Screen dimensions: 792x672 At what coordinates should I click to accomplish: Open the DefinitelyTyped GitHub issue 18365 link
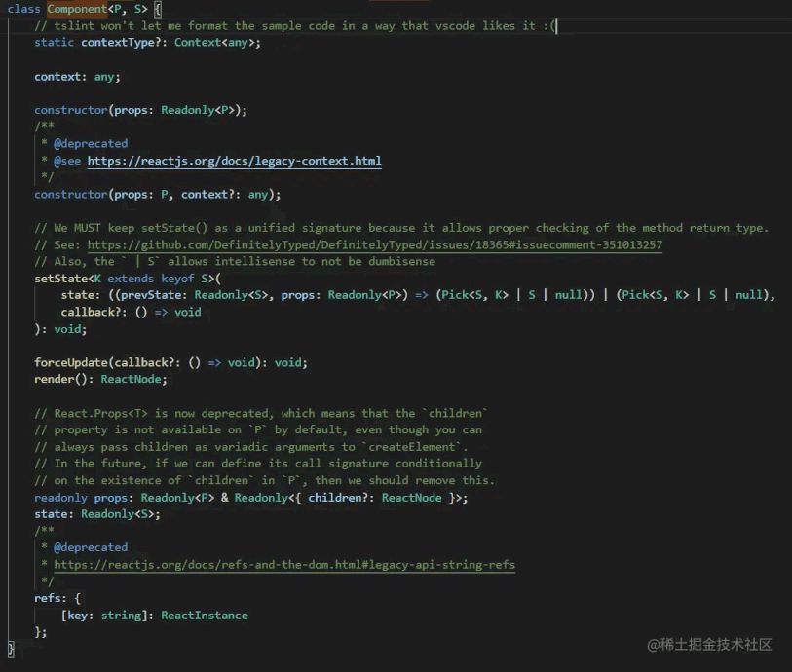click(x=372, y=245)
